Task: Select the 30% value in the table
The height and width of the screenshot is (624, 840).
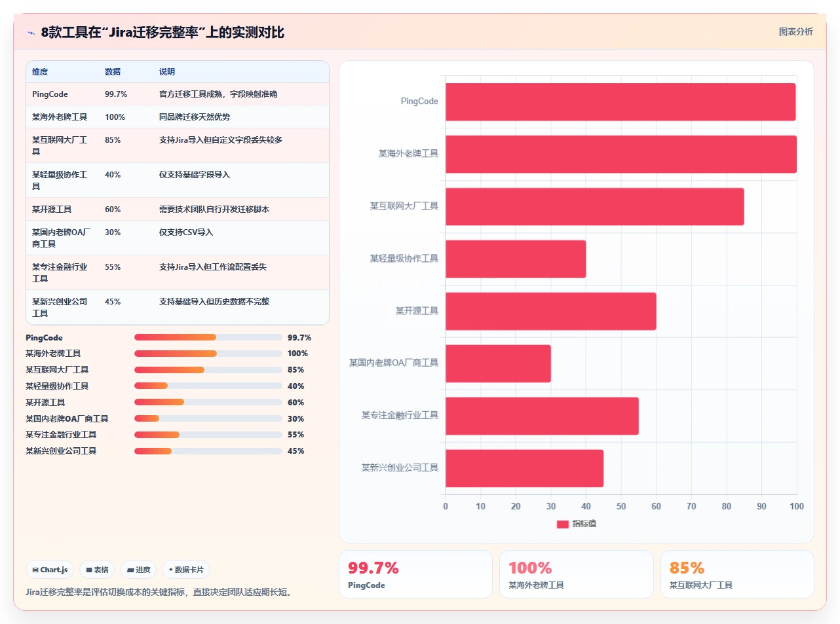Action: click(x=113, y=232)
